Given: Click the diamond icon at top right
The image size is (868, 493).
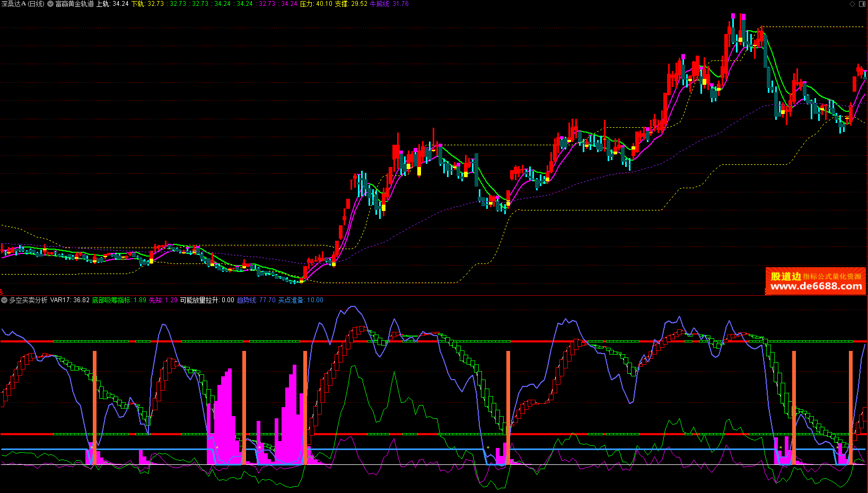Looking at the screenshot, I should [x=853, y=4].
